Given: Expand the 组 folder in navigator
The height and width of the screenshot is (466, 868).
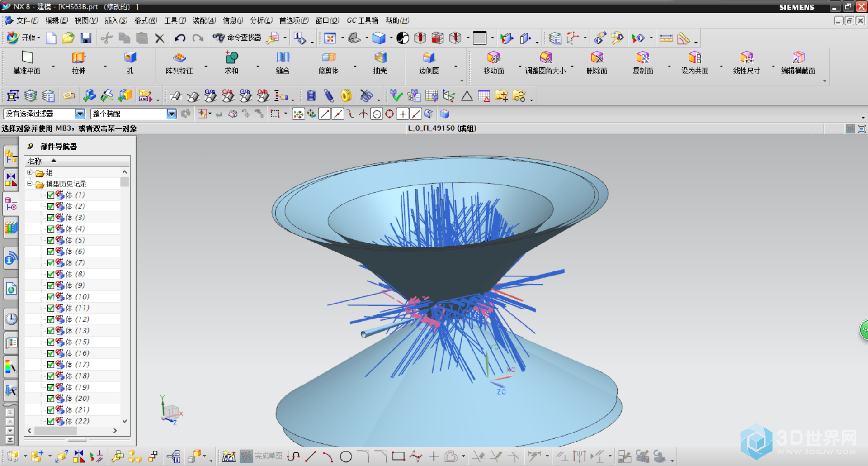Looking at the screenshot, I should [x=30, y=172].
